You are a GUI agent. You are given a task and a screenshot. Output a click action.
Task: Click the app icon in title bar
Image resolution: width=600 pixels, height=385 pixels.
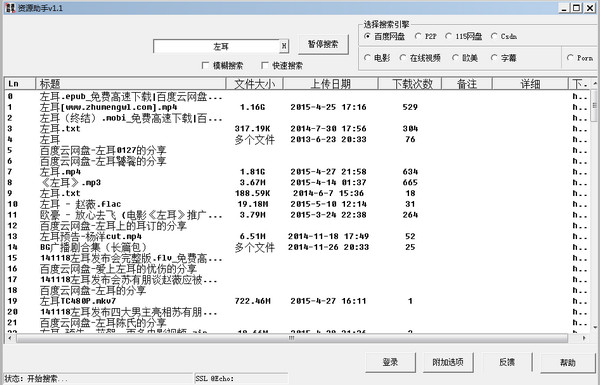(x=11, y=8)
